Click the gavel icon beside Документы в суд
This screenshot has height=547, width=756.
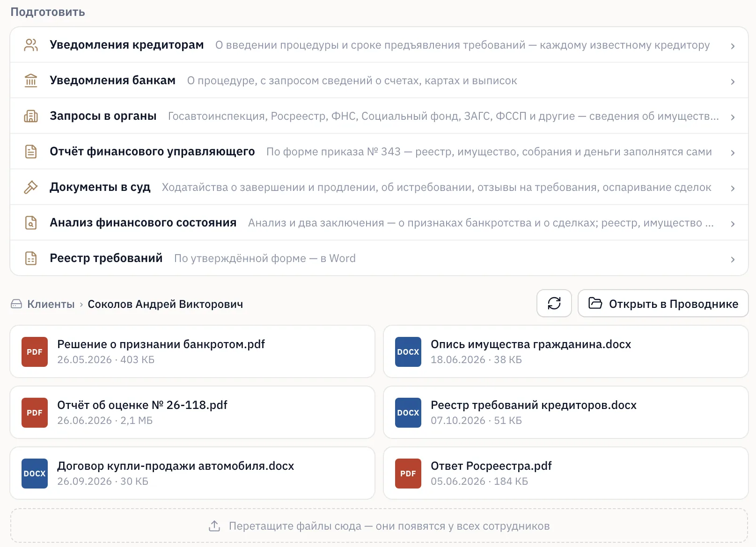[x=31, y=187]
